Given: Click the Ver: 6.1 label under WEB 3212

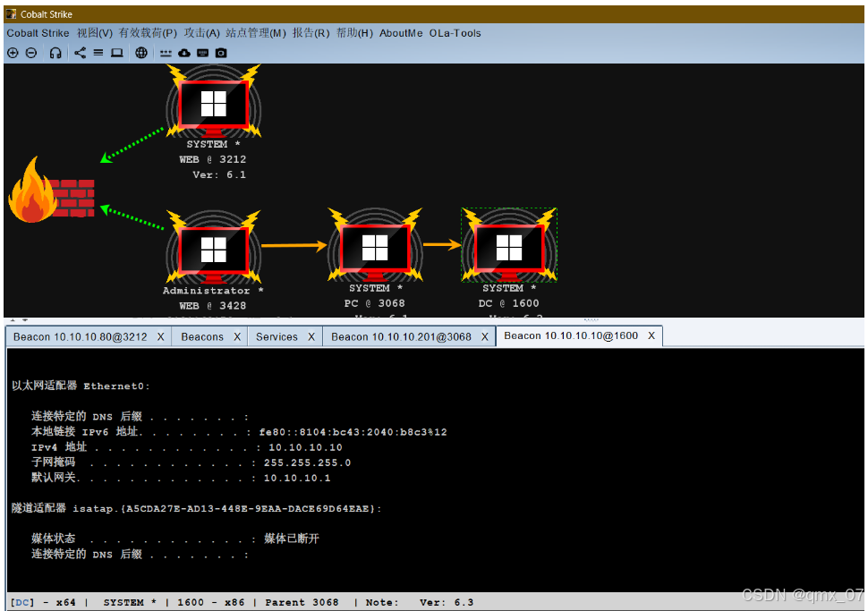Looking at the screenshot, I should pyautogui.click(x=219, y=174).
